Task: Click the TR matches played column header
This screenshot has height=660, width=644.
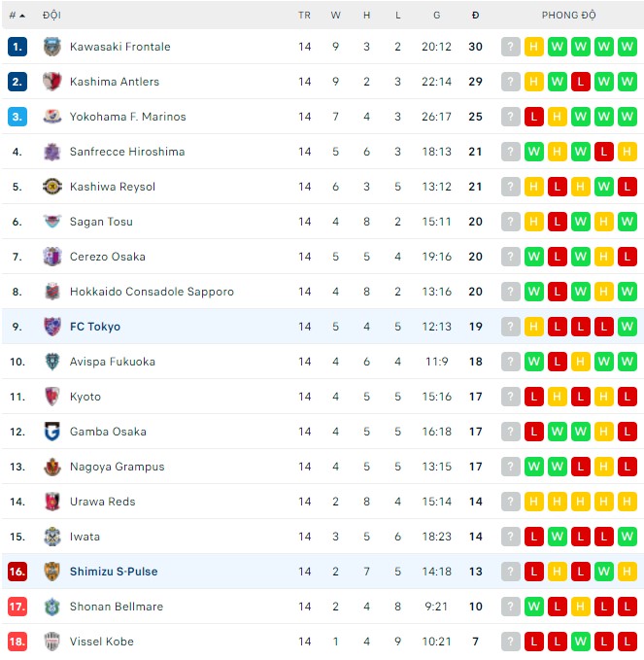Action: pyautogui.click(x=305, y=16)
